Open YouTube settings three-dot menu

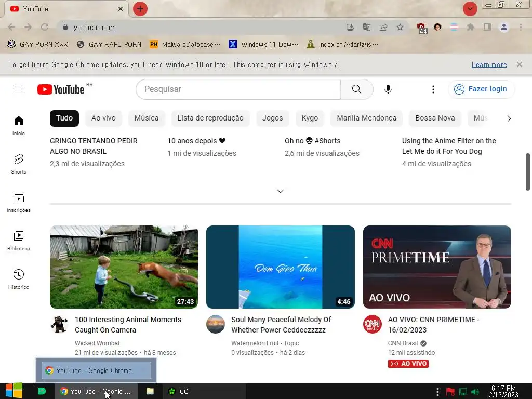(x=433, y=89)
